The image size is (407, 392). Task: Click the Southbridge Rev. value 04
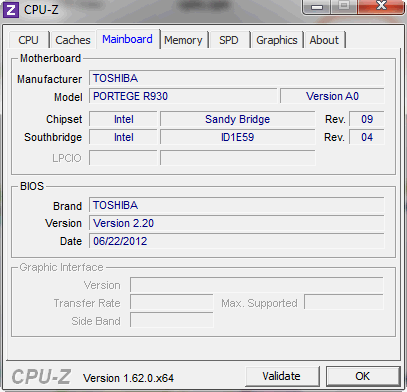(x=367, y=137)
